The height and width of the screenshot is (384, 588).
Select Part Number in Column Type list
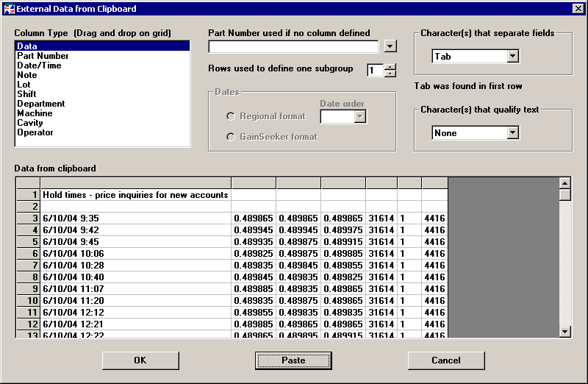[x=43, y=56]
